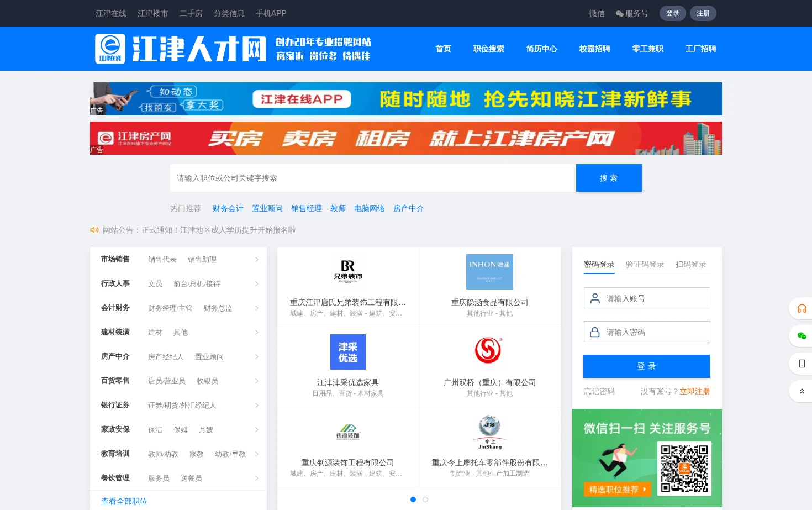Open the 江津在线APP banner ad
Viewport: 812px width, 510px height.
406,99
